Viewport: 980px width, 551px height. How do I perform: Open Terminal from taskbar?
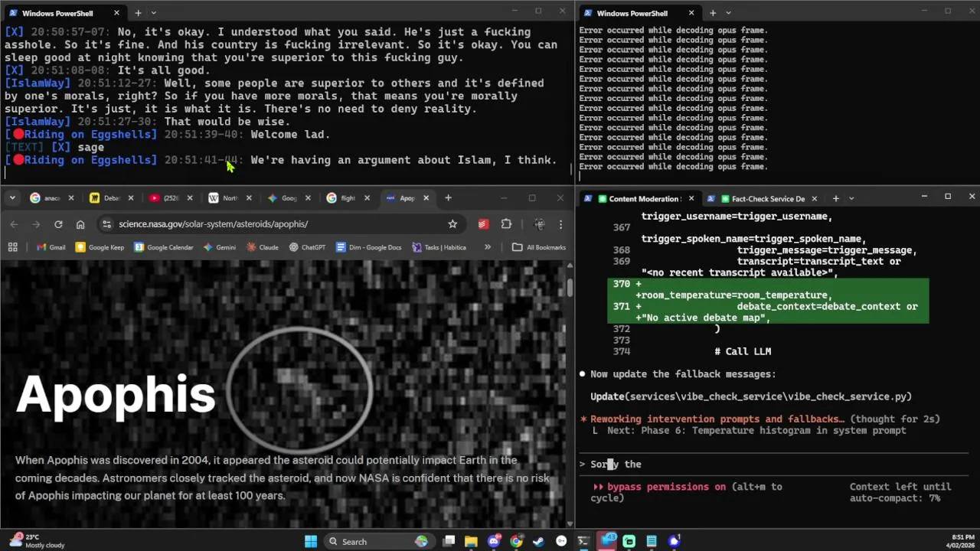tap(583, 542)
